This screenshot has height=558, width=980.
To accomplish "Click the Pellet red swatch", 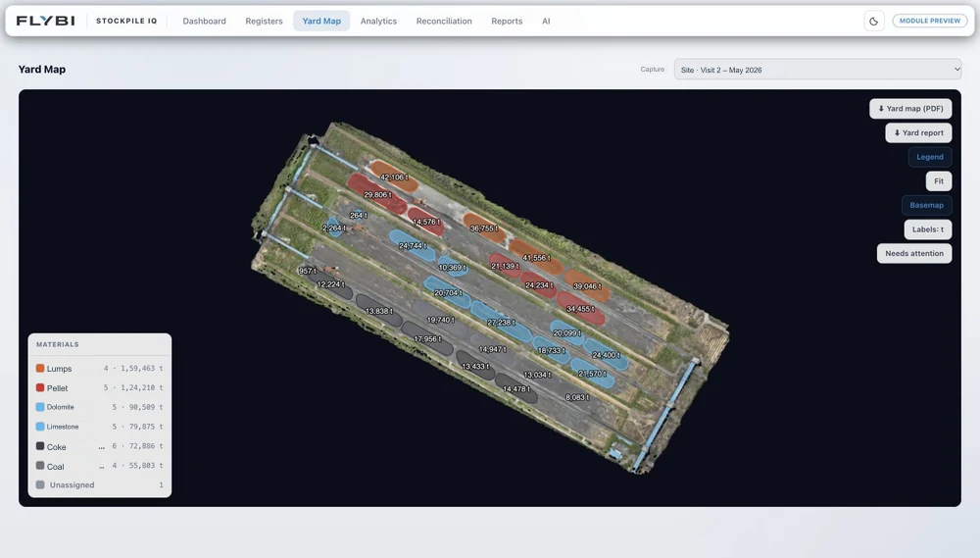I will (x=40, y=387).
